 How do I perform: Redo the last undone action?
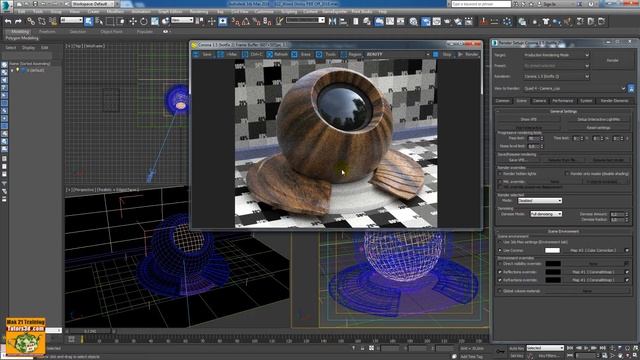[x=18, y=22]
